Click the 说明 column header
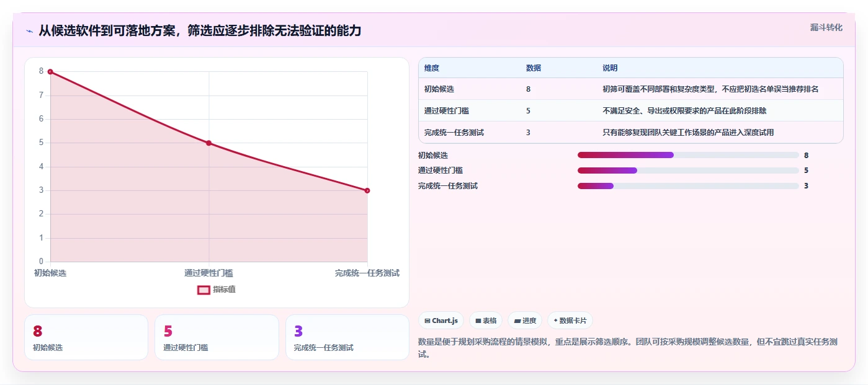The height and width of the screenshot is (385, 868). pyautogui.click(x=610, y=68)
